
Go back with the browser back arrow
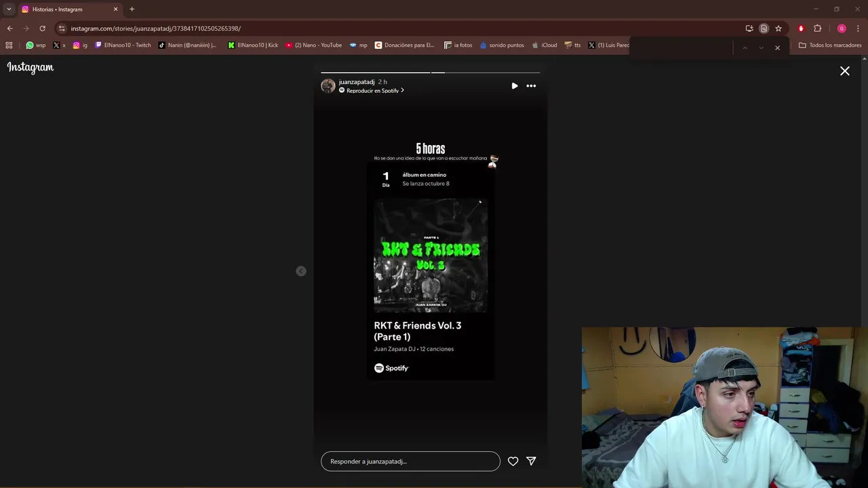[x=9, y=28]
